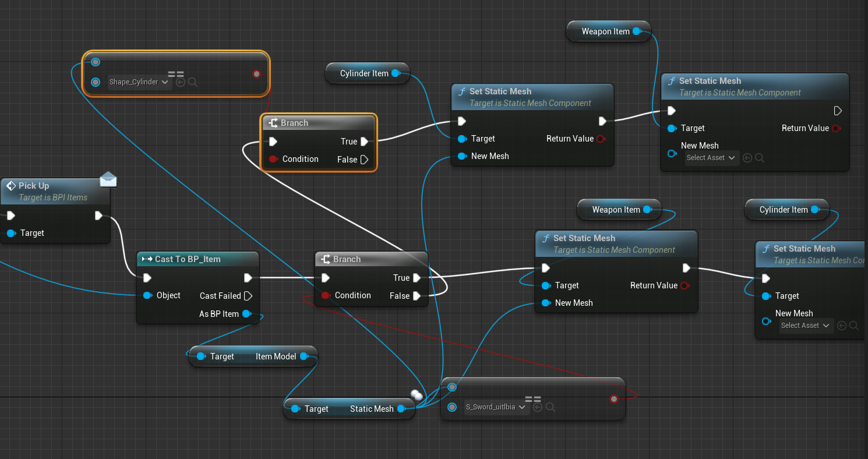Click the browse magnifier beside S_Sword_uitlbia
Image resolution: width=868 pixels, height=459 pixels.
pyautogui.click(x=550, y=407)
